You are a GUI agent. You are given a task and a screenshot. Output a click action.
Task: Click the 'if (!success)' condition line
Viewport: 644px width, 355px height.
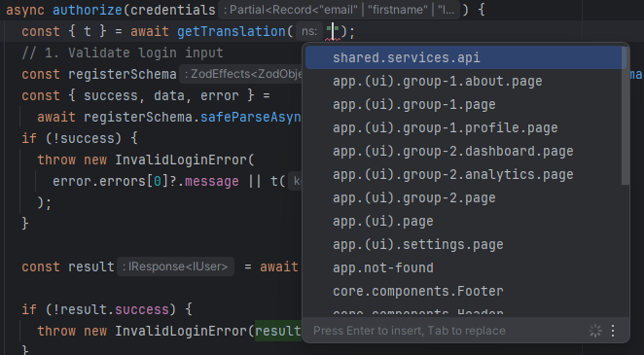(79, 139)
